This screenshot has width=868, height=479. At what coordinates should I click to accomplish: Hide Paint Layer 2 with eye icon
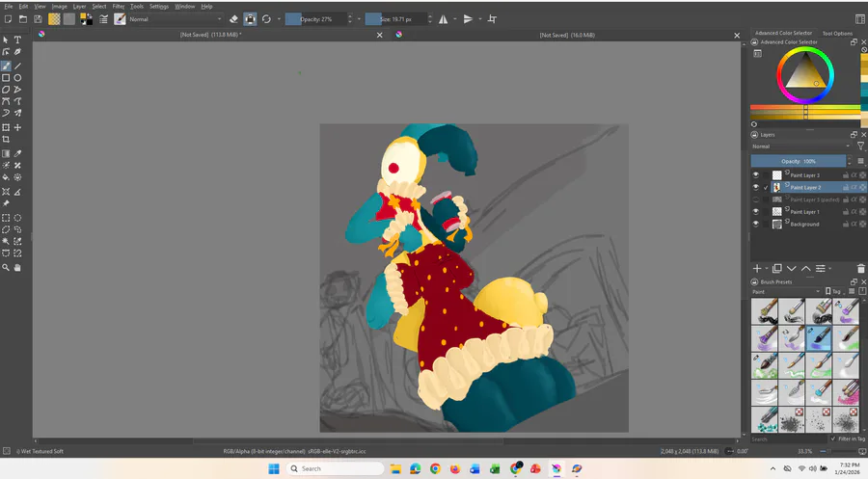pos(755,187)
